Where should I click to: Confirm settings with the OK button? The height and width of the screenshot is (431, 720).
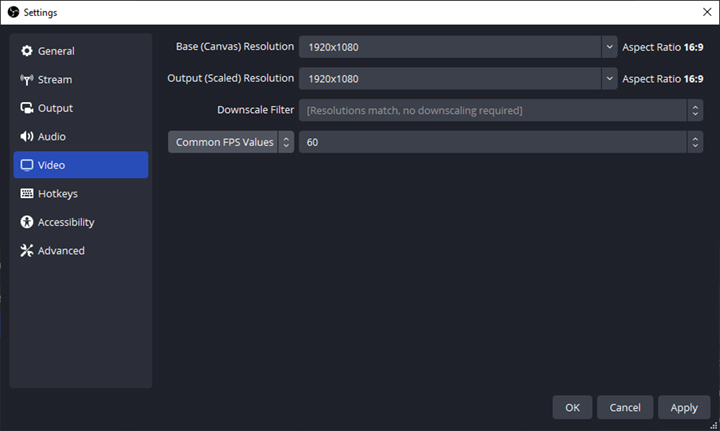click(572, 407)
